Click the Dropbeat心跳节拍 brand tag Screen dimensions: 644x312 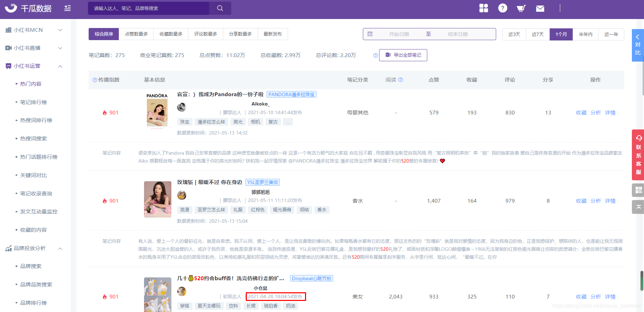312,278
